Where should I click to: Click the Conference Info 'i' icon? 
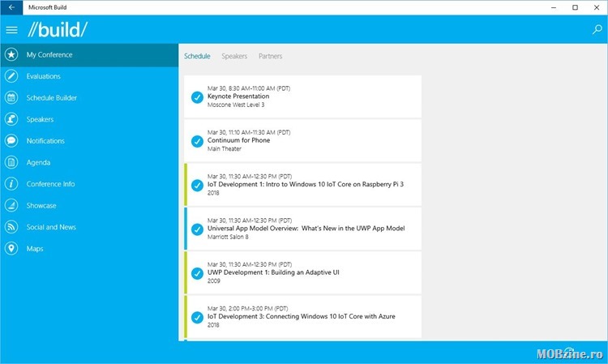(x=11, y=184)
